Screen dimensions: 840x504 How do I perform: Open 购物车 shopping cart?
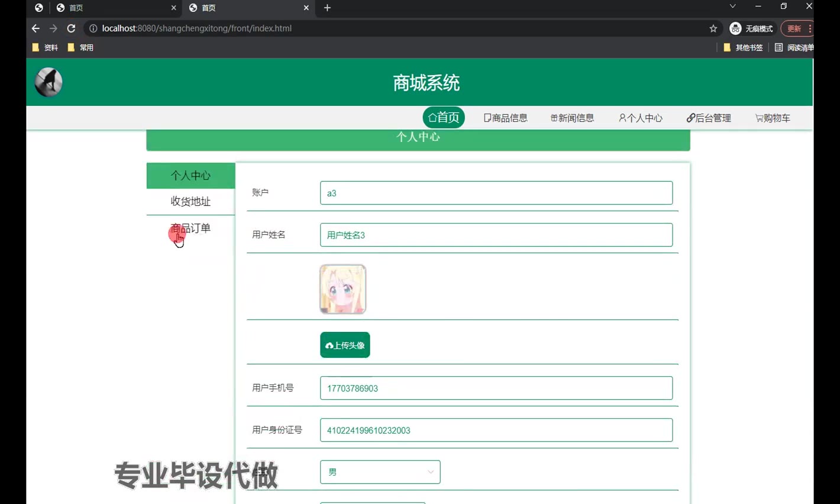click(x=773, y=118)
